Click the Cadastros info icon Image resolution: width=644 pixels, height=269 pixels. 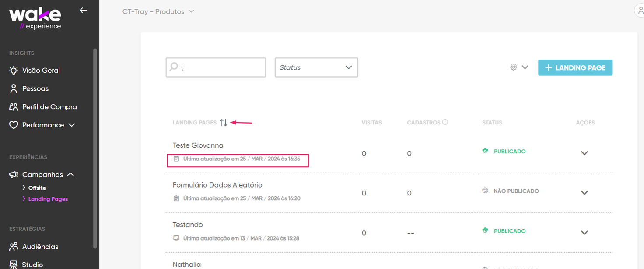[x=445, y=122]
